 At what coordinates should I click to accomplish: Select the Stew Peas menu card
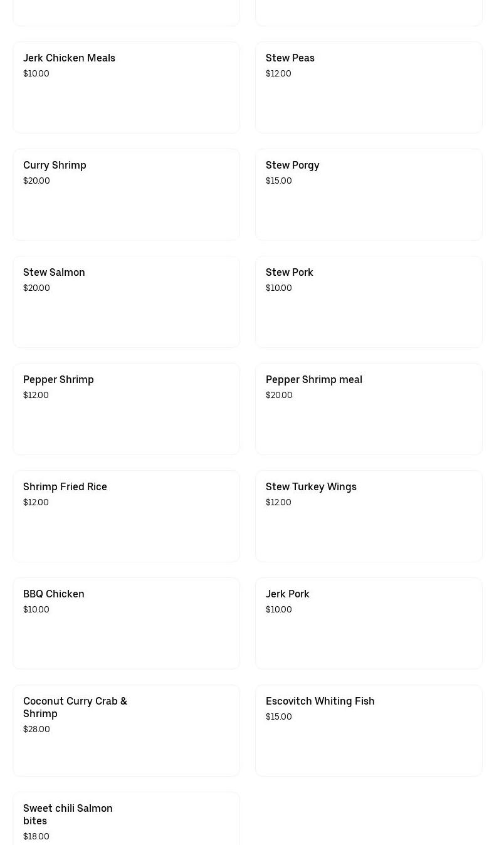[x=369, y=88]
